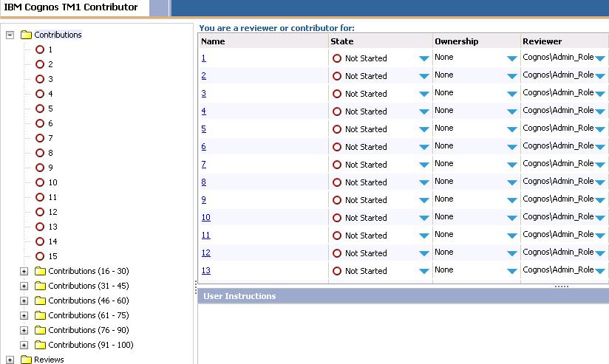
Task: Click folder icon of Contributions (16 - 30)
Action: (x=40, y=271)
